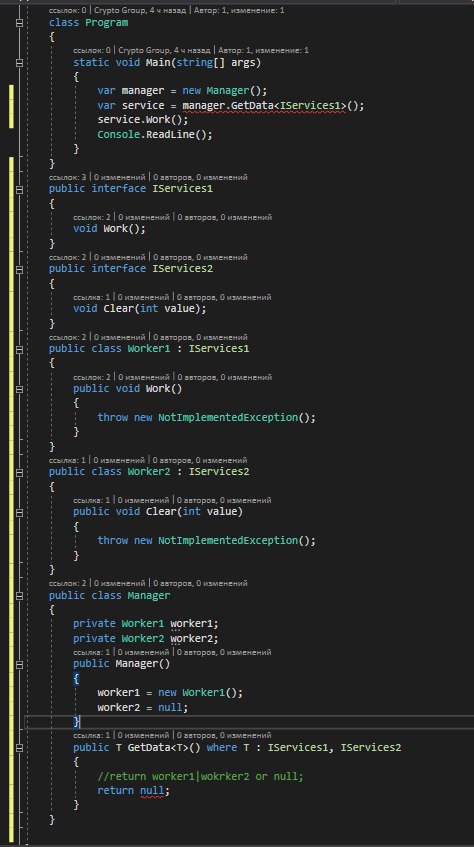Show 'ссылок: 2' references above public class Manager
This screenshot has width=474, height=847.
(x=67, y=583)
